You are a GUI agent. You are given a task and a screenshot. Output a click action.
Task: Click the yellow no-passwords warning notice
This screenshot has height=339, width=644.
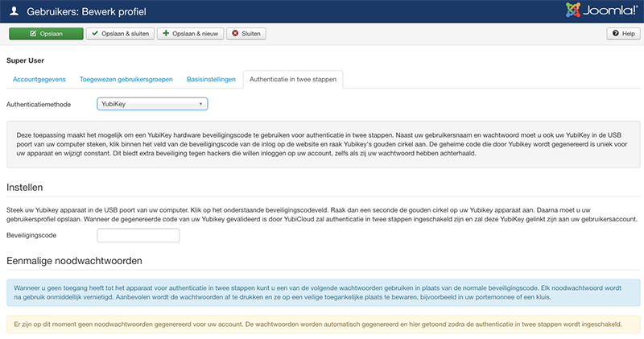[x=322, y=325]
